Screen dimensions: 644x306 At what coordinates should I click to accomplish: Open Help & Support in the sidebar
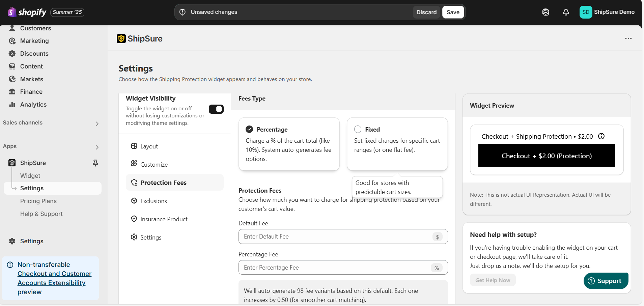pyautogui.click(x=52, y=214)
